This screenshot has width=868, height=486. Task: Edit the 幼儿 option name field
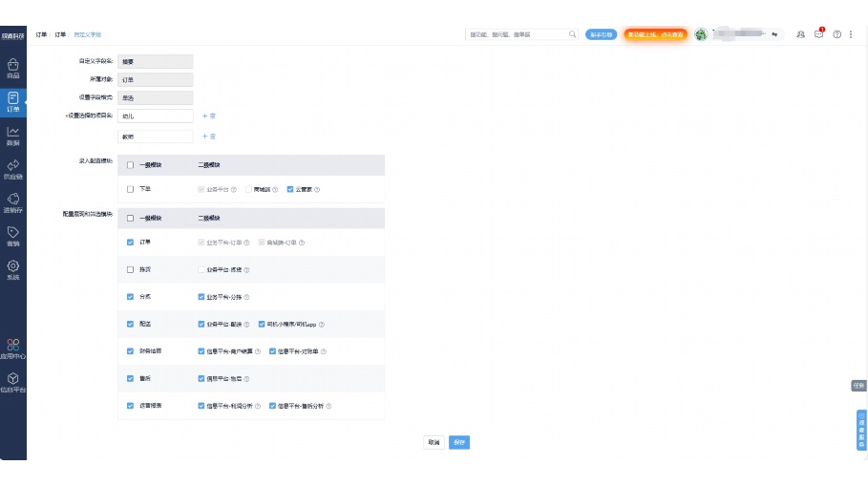(156, 116)
